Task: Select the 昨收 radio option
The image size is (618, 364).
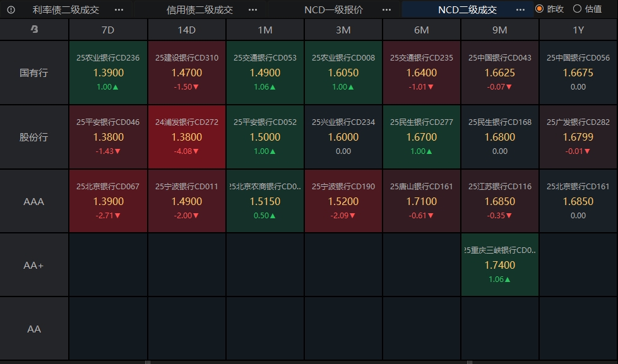Action: tap(549, 9)
